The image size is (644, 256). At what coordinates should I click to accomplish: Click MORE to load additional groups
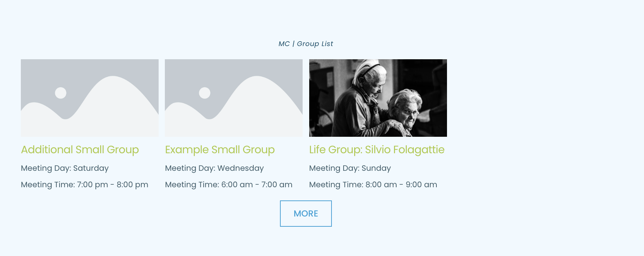tap(306, 214)
